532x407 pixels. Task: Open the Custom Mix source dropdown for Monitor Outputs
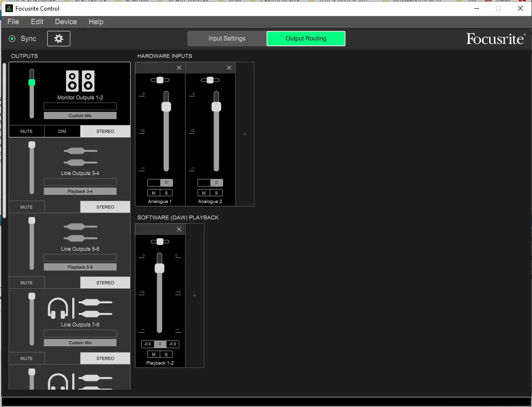click(x=80, y=116)
